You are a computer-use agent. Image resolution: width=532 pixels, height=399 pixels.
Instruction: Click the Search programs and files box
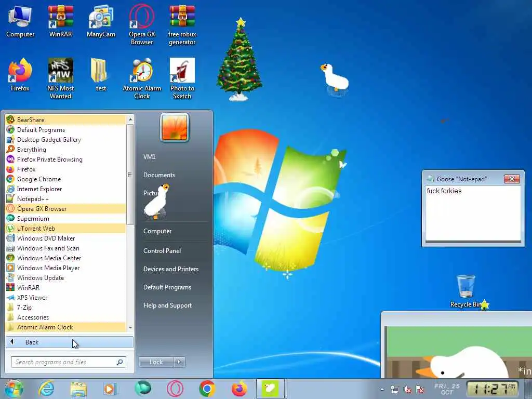tap(68, 362)
